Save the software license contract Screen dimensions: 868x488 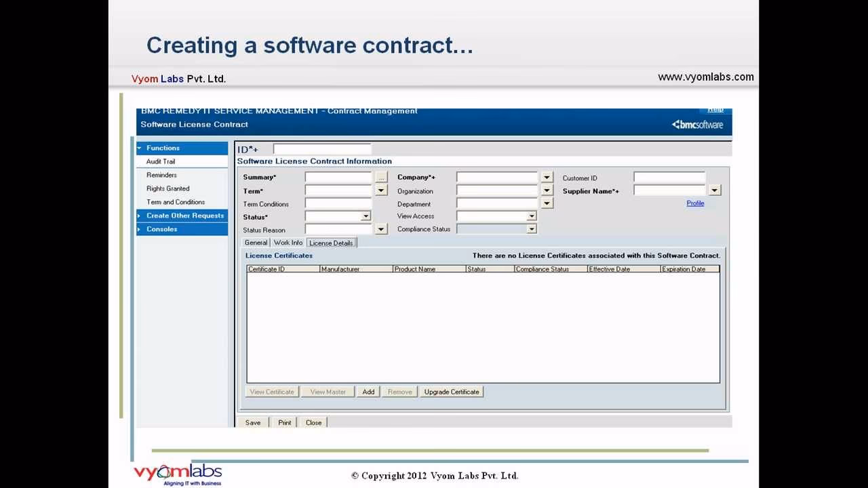click(253, 422)
